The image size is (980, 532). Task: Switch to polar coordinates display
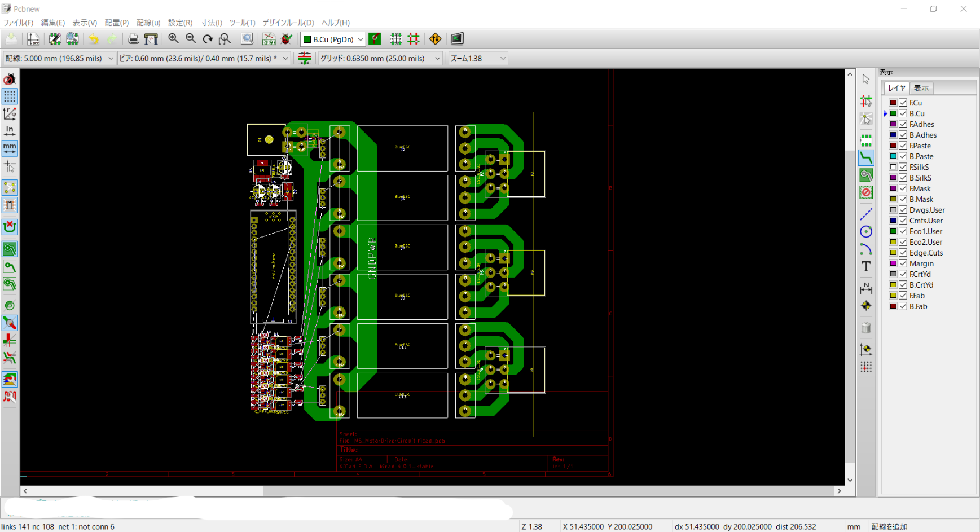10,114
